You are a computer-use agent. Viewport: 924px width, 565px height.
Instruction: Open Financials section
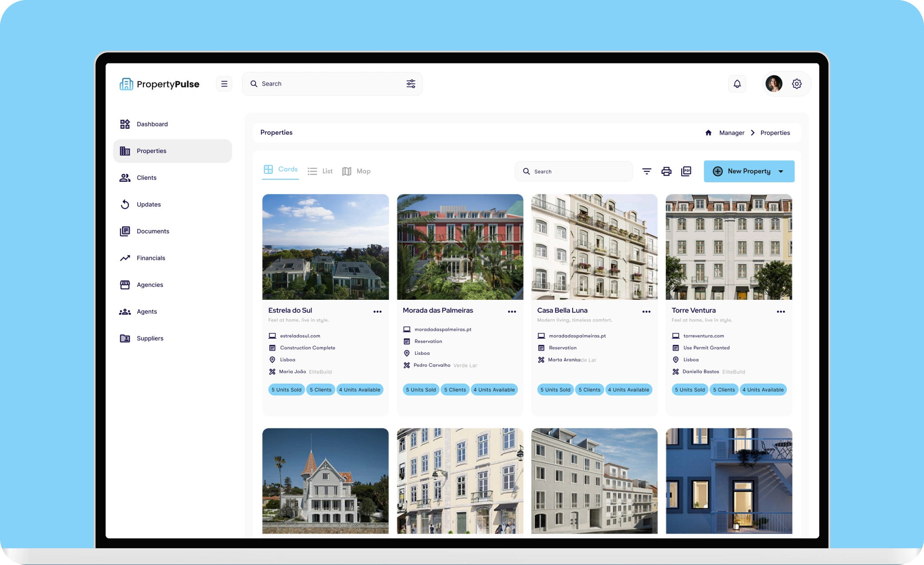[173, 258]
